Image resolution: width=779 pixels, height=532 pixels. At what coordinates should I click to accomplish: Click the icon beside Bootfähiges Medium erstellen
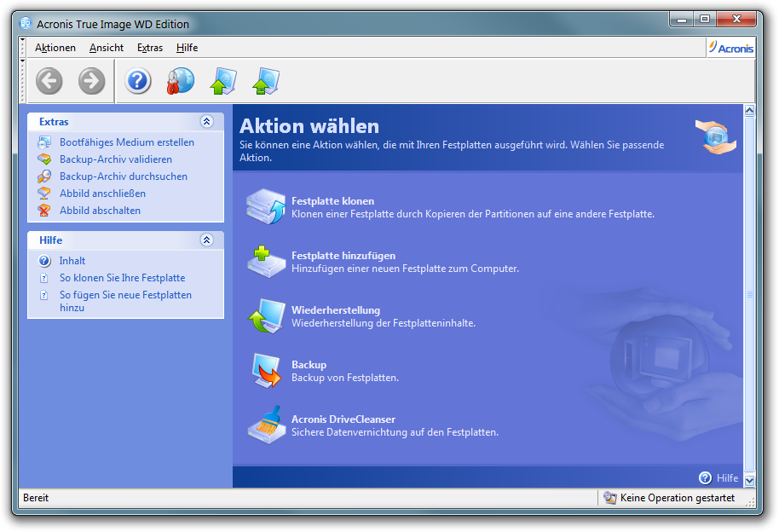44,142
